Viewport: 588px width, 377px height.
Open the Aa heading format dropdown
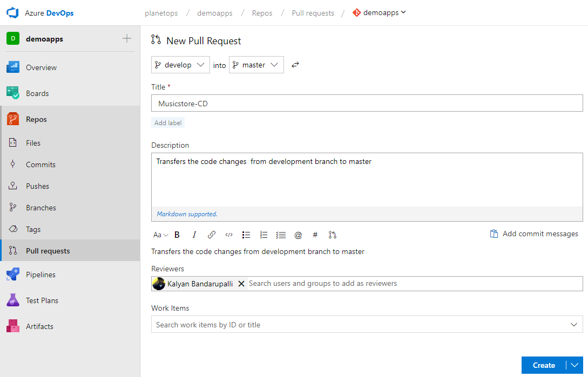[x=160, y=235]
